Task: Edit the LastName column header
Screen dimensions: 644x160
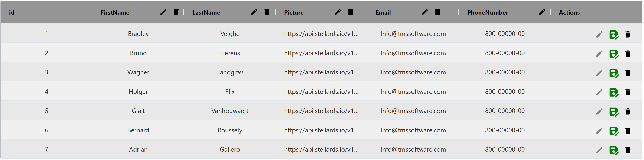Action: pyautogui.click(x=254, y=12)
